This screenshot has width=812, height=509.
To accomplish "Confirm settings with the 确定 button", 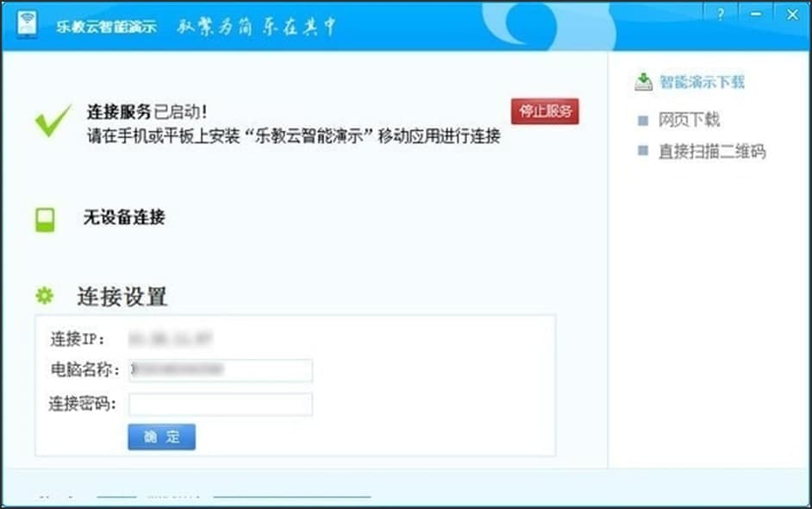I will (x=161, y=437).
